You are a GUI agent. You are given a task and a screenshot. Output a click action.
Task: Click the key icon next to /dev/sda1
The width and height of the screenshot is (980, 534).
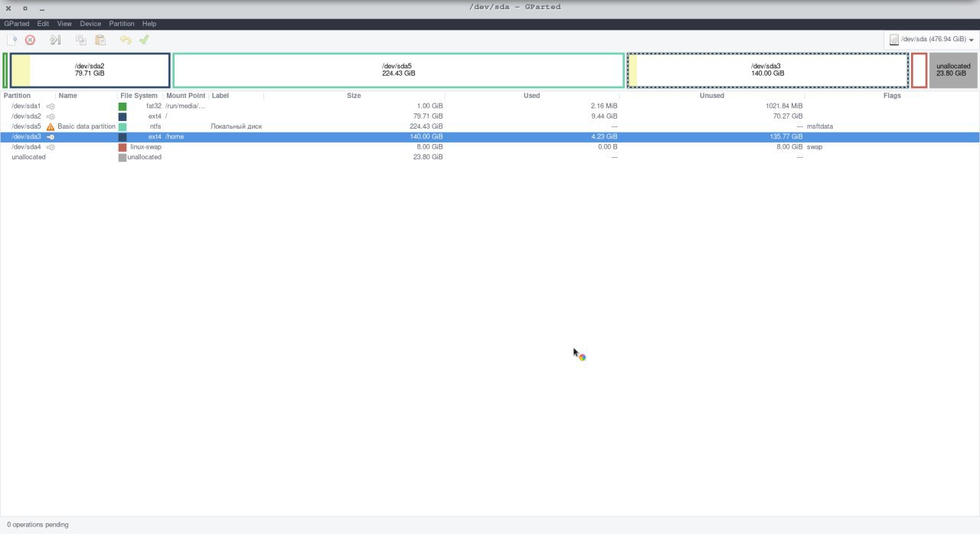pos(51,106)
